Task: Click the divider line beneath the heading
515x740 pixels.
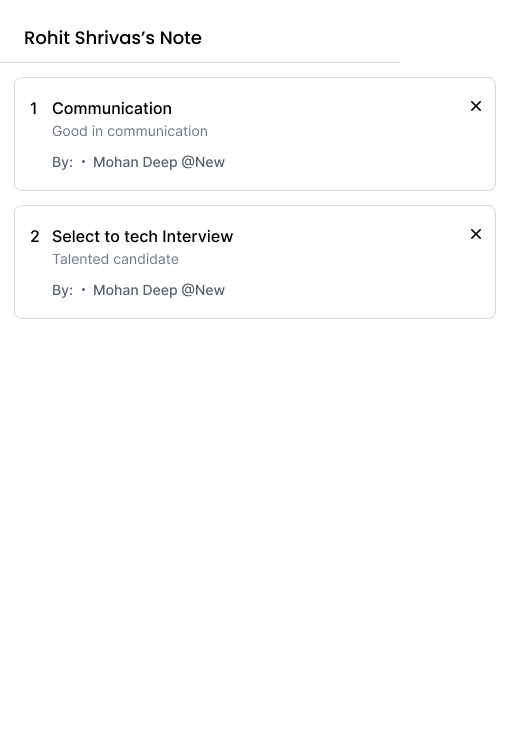Action: (200, 62)
